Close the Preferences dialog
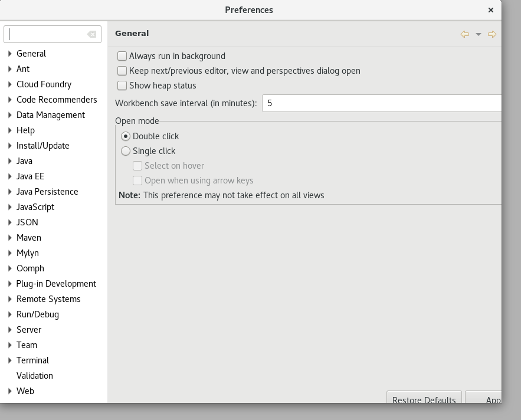The width and height of the screenshot is (521, 420). click(x=490, y=10)
